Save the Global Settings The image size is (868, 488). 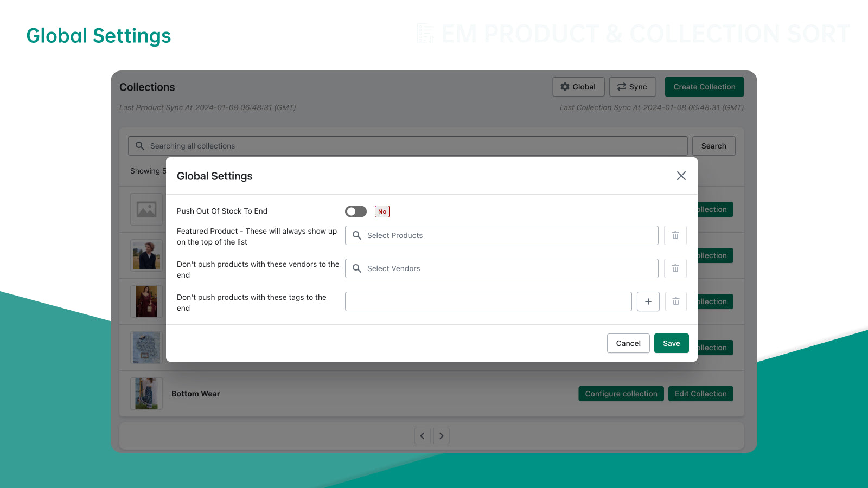(x=672, y=343)
